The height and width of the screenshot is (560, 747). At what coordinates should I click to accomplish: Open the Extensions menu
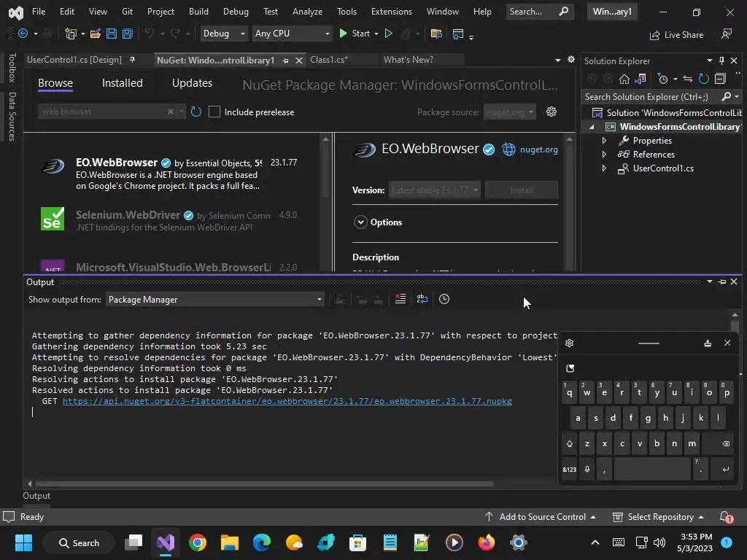coord(392,12)
